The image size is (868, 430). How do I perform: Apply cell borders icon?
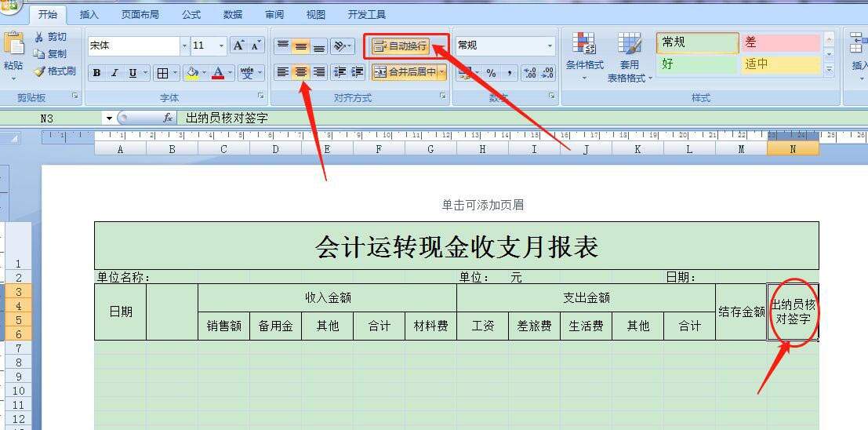[162, 73]
